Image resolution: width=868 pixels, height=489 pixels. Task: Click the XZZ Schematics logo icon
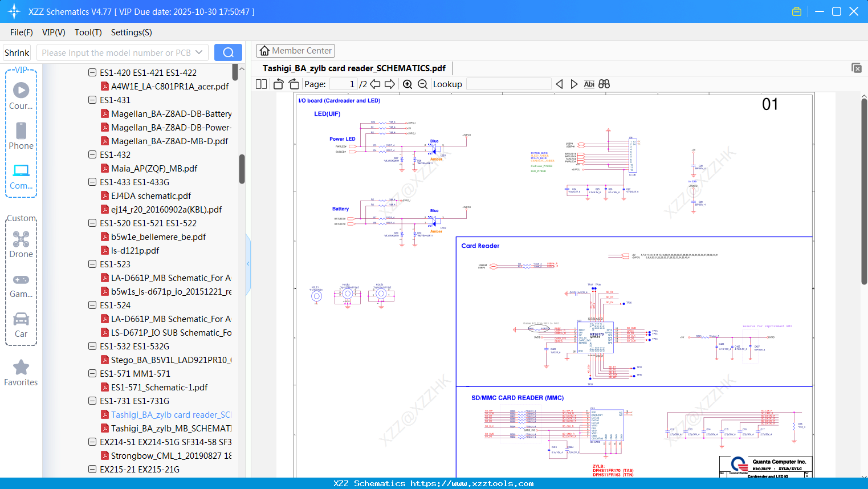point(14,11)
